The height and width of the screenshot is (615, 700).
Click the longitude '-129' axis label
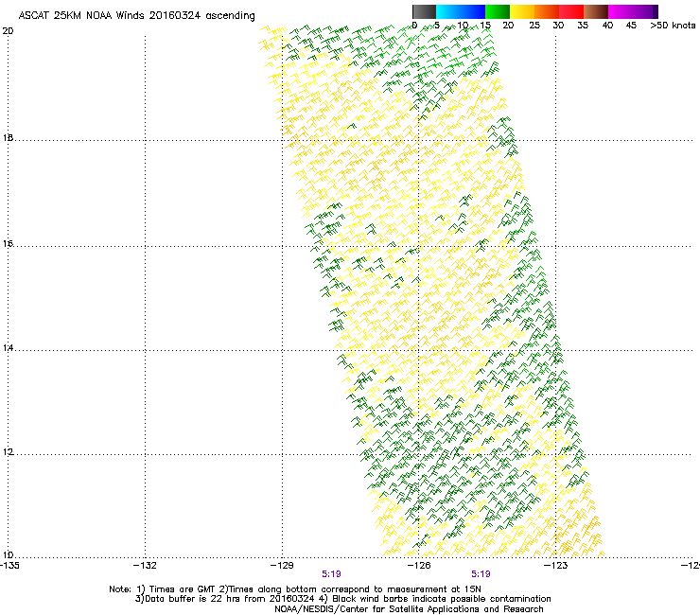[x=282, y=566]
